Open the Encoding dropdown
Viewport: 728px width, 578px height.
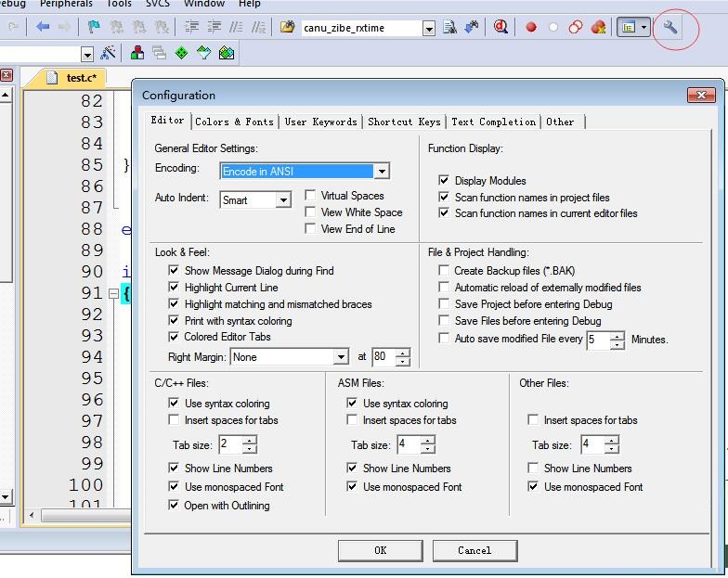(381, 171)
